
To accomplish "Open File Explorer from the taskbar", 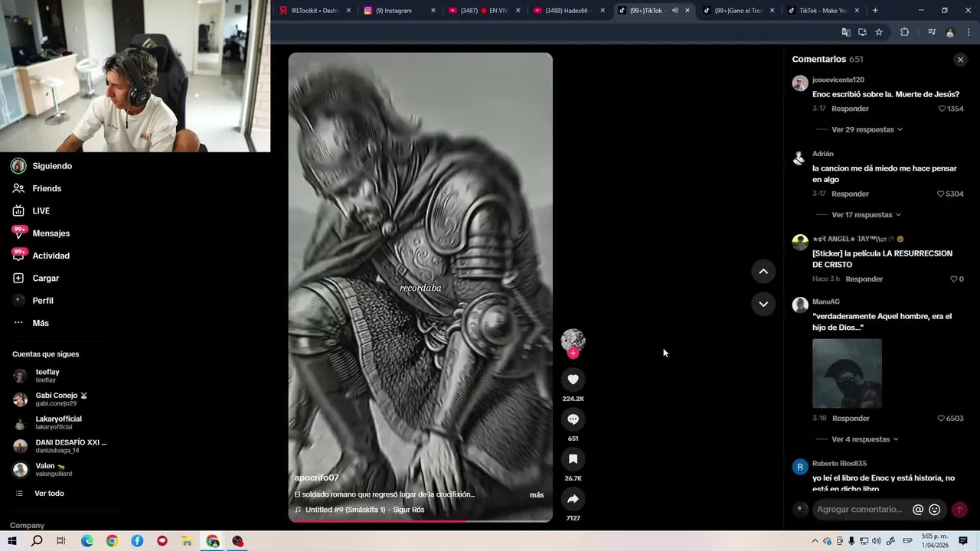I will (x=187, y=541).
